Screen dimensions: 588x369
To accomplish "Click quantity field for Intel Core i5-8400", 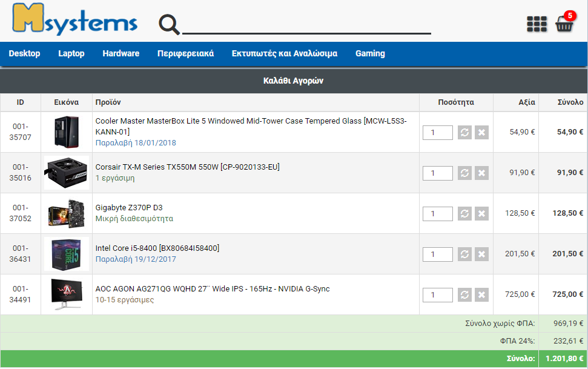I will (438, 254).
